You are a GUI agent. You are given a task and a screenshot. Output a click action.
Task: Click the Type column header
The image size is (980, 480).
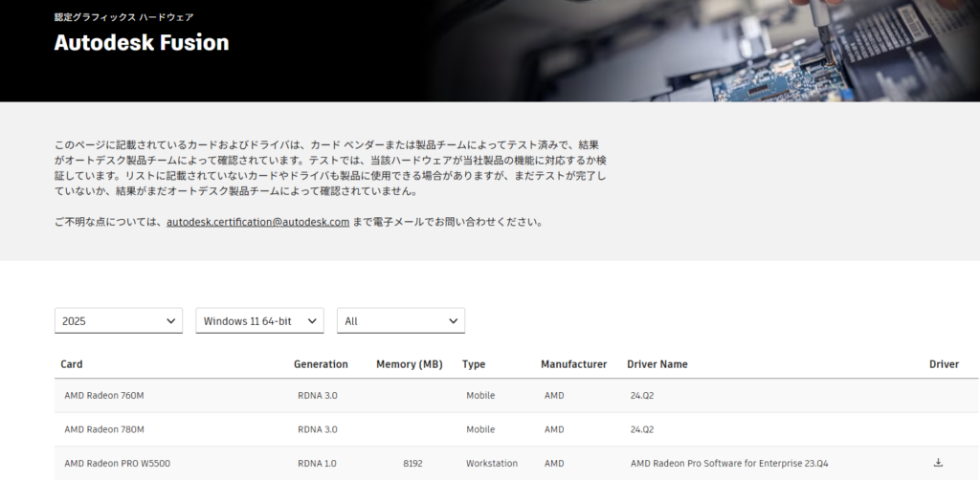click(x=474, y=364)
